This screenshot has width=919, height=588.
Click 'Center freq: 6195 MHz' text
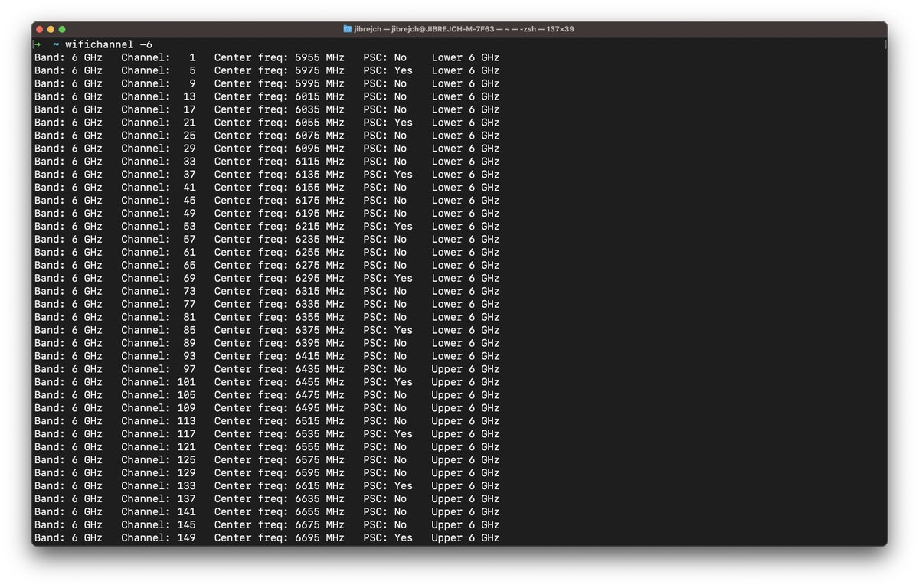tap(279, 214)
